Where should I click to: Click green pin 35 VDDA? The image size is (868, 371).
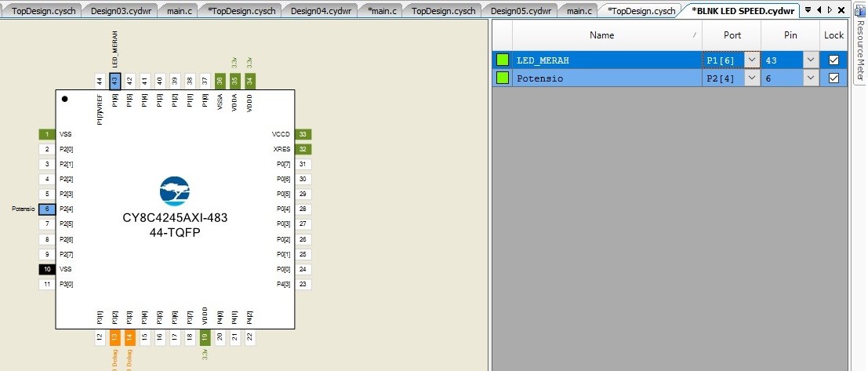coord(234,81)
